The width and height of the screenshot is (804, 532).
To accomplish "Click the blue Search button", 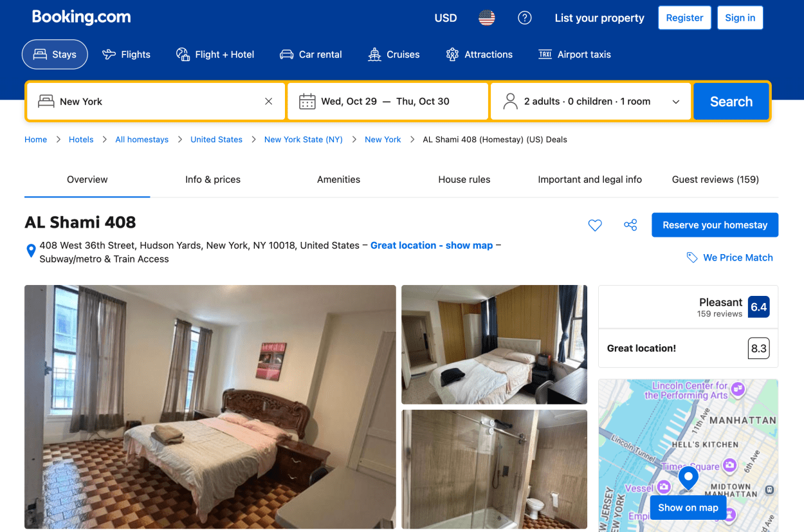I will (x=731, y=102).
